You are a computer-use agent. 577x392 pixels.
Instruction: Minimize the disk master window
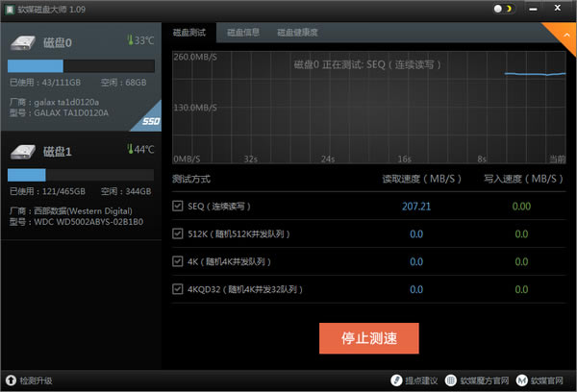point(533,10)
